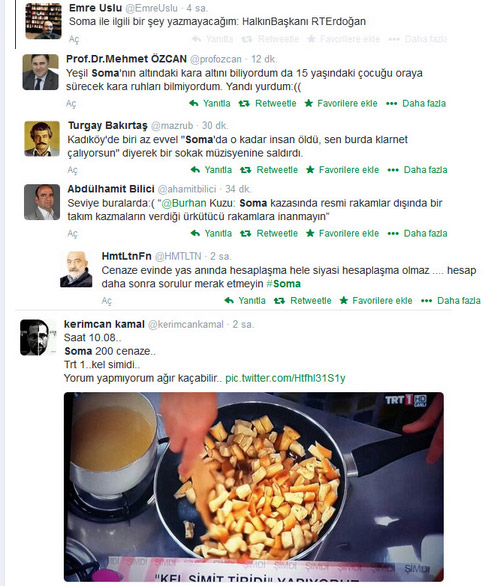Expand Emre Uslu's tweet with Aç
The width and height of the screenshot is (492, 586).
(74, 39)
